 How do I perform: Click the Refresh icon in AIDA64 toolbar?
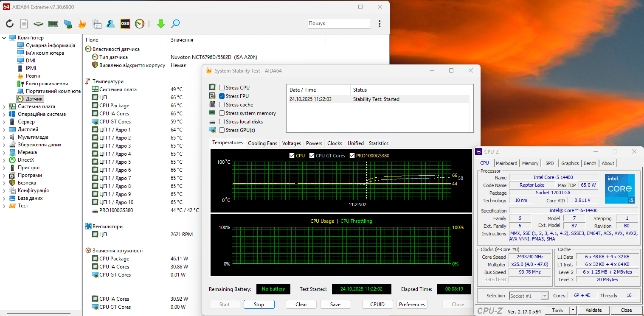click(10, 24)
